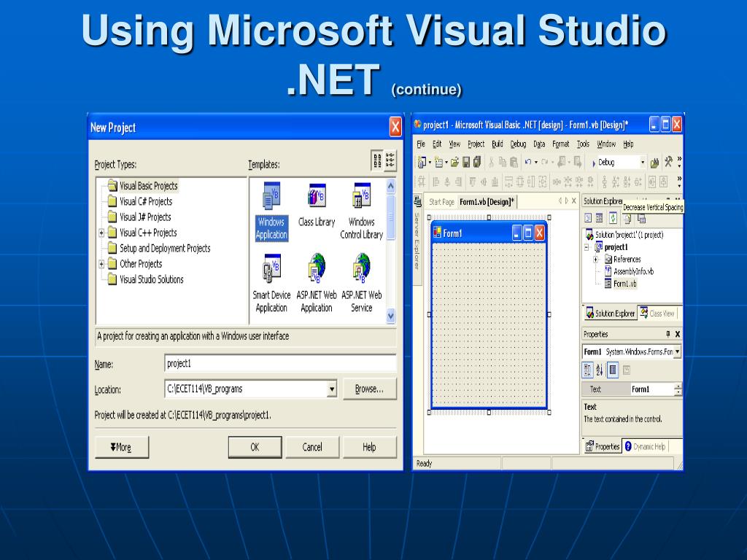
Task: Click the Help button in New Project
Action: click(x=369, y=447)
